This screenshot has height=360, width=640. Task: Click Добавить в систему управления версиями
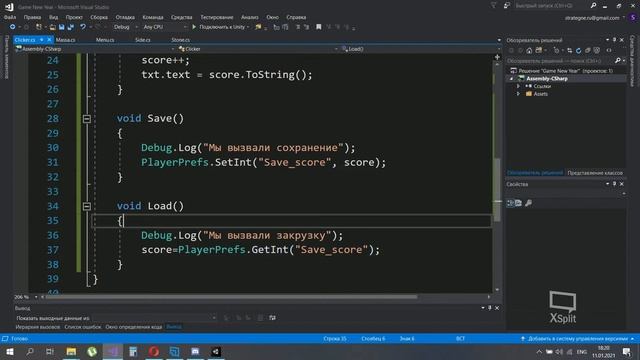(x=577, y=339)
